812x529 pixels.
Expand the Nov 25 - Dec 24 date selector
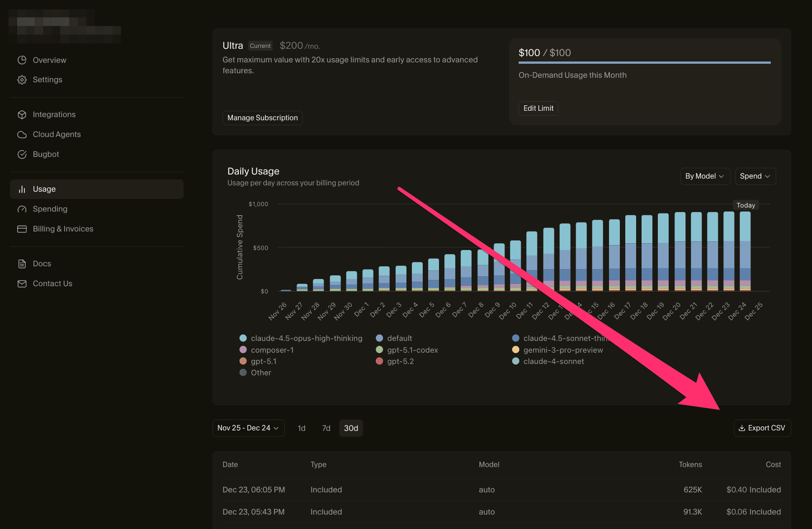point(248,428)
